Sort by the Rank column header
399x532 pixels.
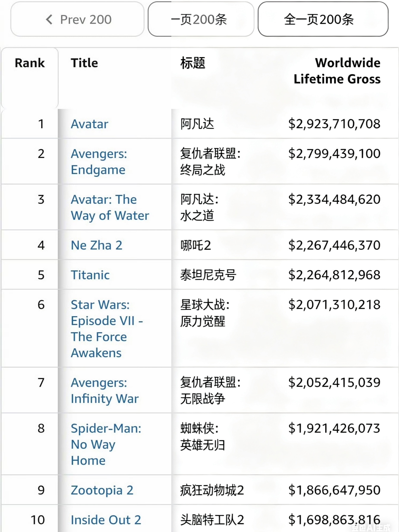(x=30, y=63)
